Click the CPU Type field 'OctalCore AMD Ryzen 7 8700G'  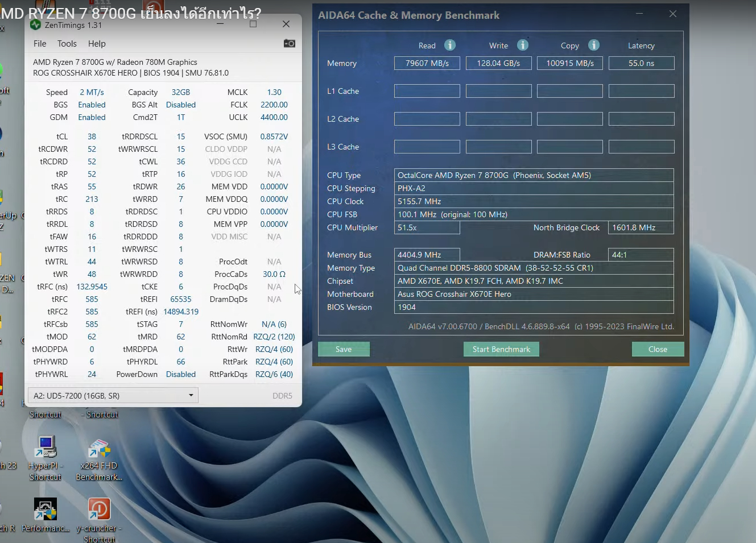[534, 175]
